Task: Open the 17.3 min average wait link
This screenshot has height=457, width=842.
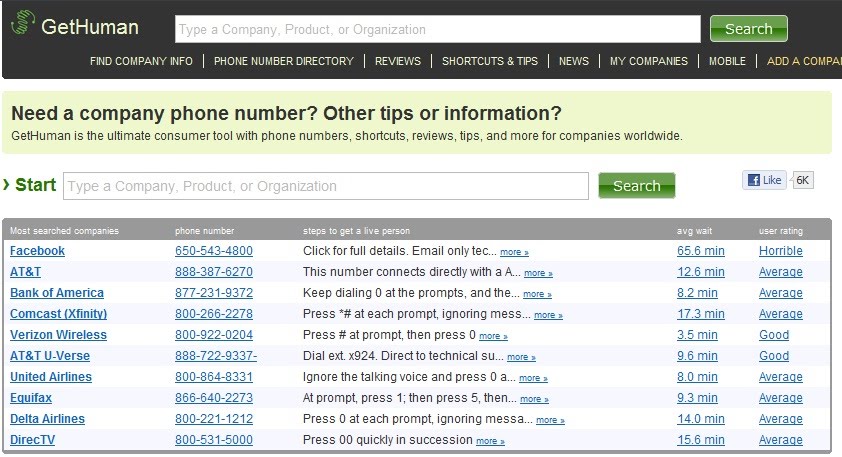Action: 701,314
